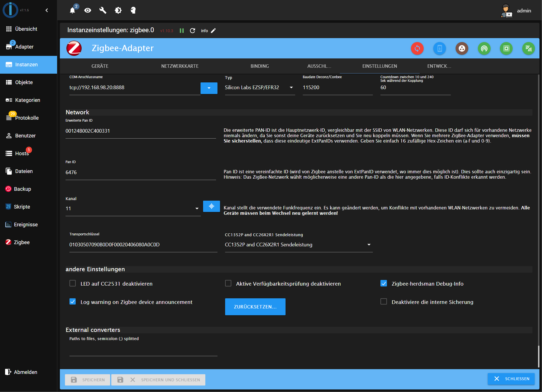Open Objekte in the sidebar
This screenshot has width=542, height=392.
click(29, 82)
